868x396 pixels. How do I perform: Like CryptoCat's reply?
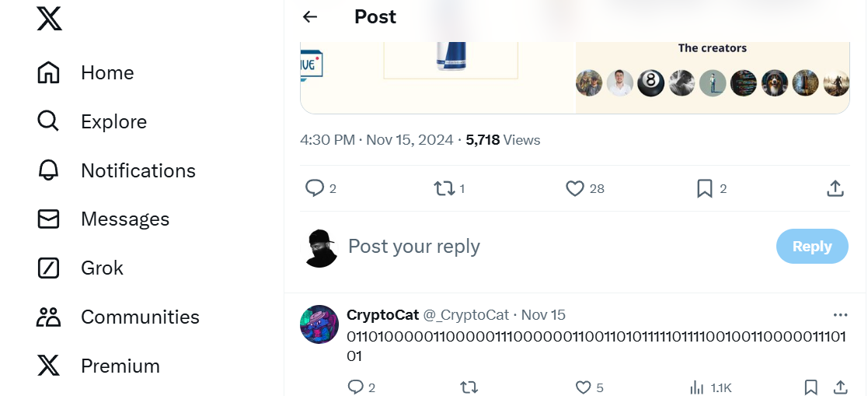click(583, 387)
